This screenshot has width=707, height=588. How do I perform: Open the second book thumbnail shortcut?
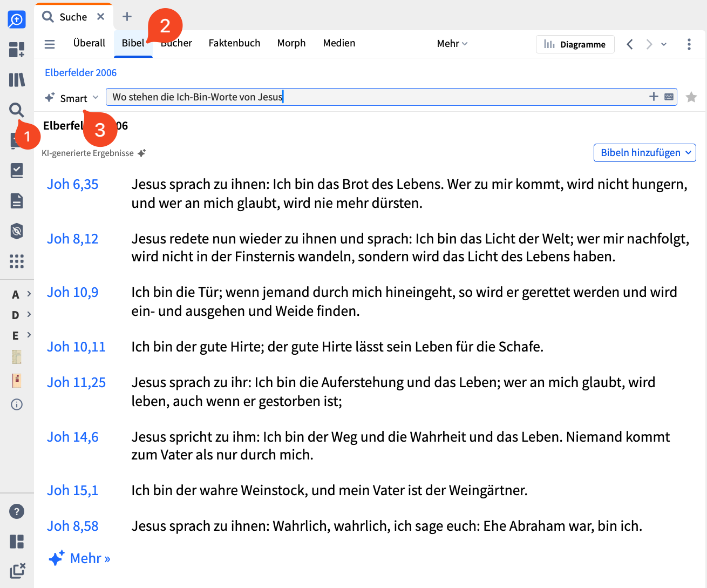17,380
